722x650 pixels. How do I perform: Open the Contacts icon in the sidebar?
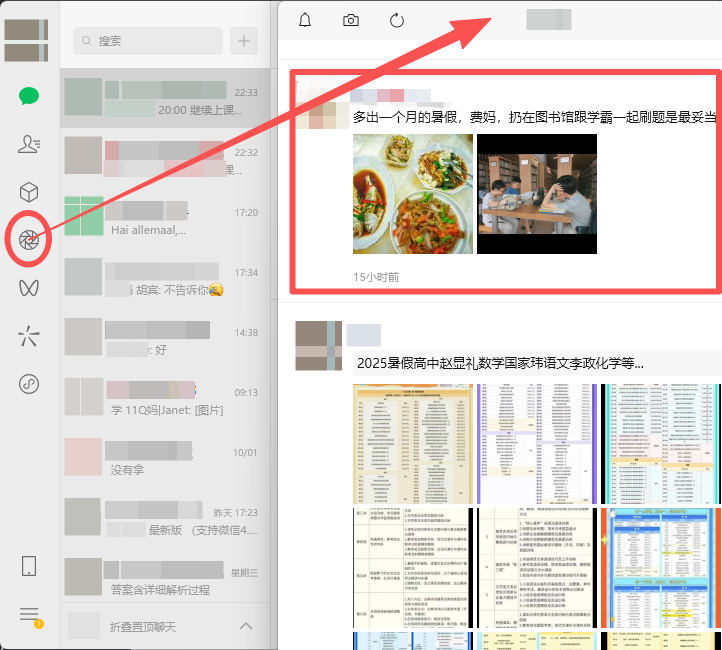coord(29,145)
